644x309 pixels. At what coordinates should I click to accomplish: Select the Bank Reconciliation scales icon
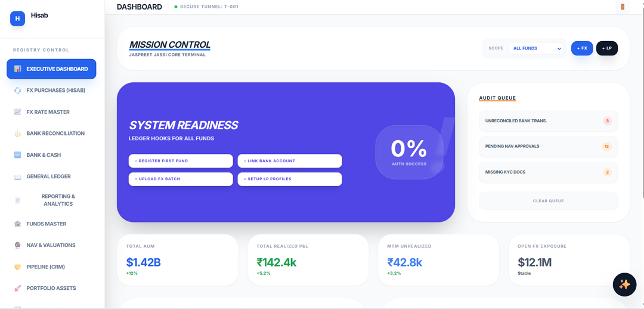(x=18, y=134)
